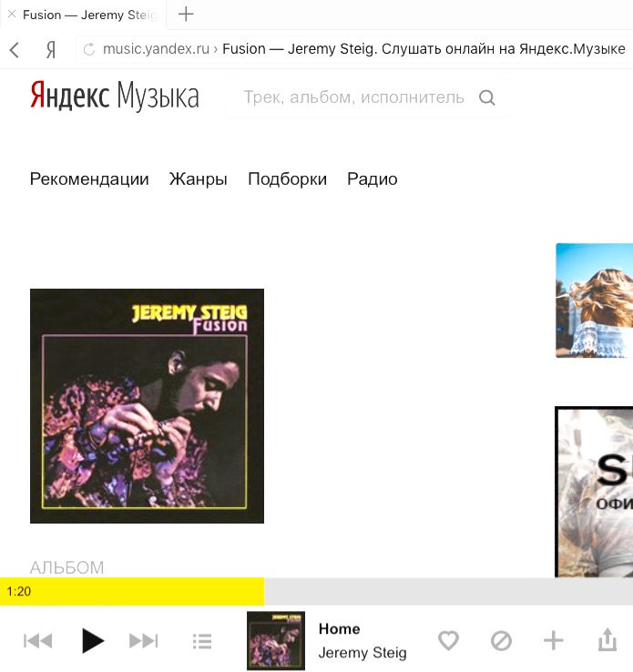The image size is (633, 672).
Task: Open the Рекомендации section
Action: pos(89,179)
